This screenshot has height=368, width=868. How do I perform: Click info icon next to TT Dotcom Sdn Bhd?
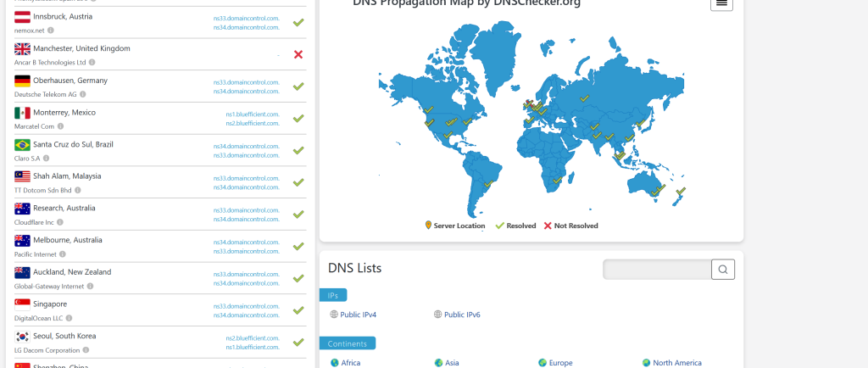[x=77, y=191]
